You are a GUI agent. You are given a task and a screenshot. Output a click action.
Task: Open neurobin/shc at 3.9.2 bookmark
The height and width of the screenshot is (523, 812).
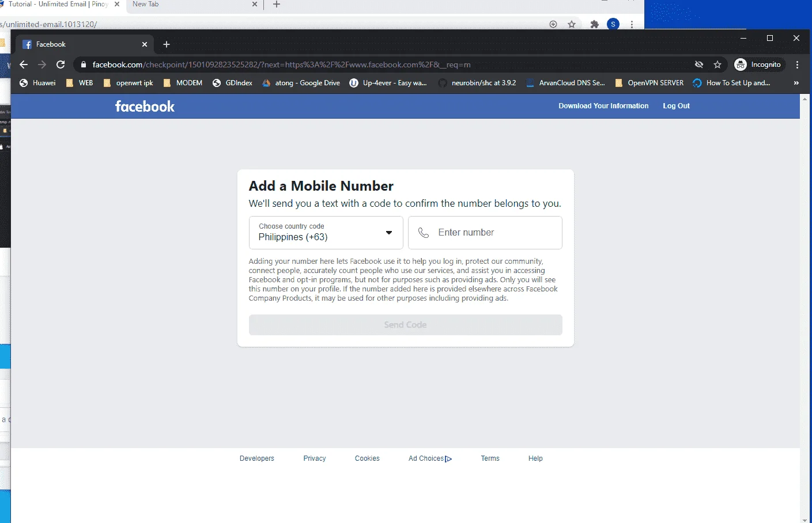point(477,83)
